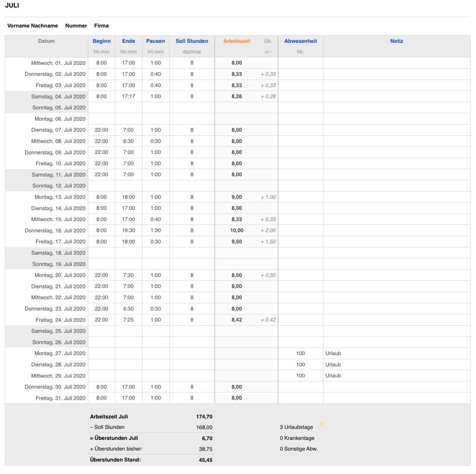
Task: Click the Soll Stunden header cell
Action: click(x=192, y=41)
